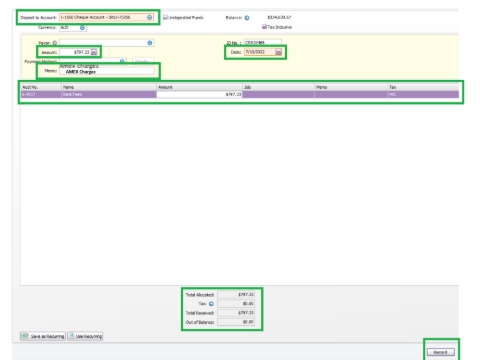Click the ID No. field

263,42
